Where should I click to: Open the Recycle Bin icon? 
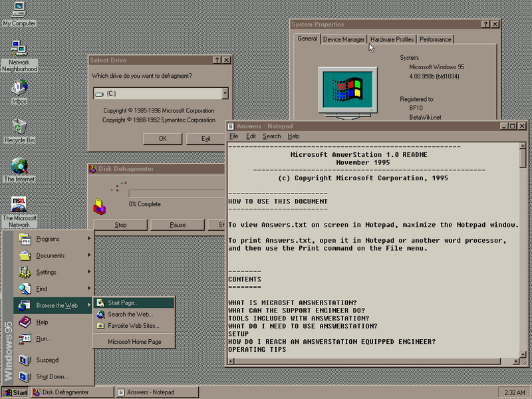click(x=19, y=126)
